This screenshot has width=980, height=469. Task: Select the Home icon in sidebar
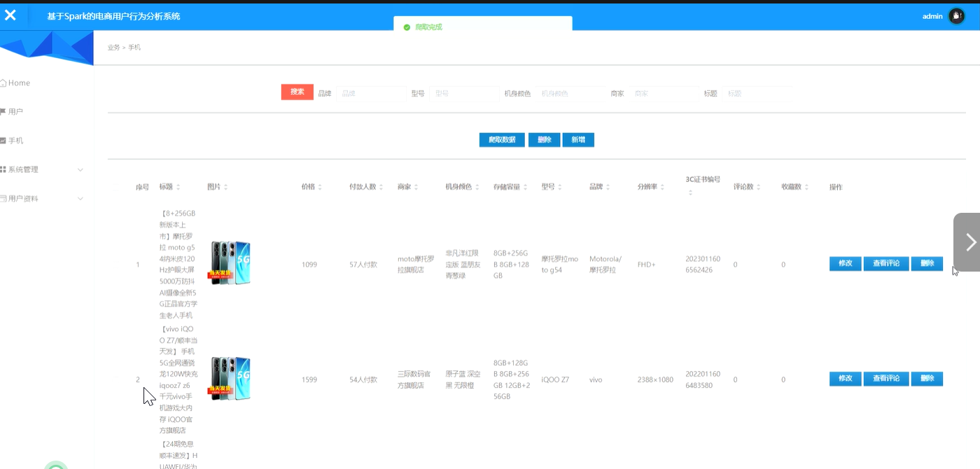point(3,83)
